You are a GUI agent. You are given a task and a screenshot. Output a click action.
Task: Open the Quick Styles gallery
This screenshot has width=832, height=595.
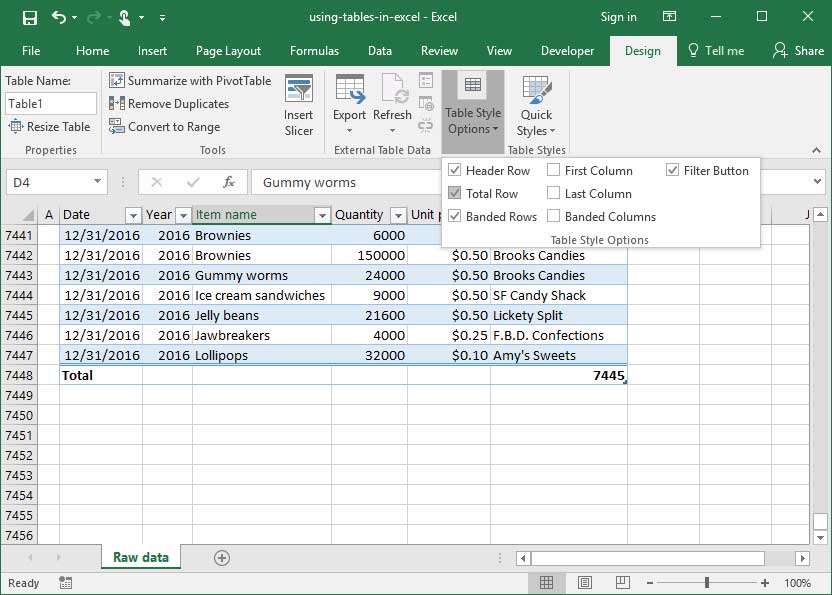tap(536, 104)
